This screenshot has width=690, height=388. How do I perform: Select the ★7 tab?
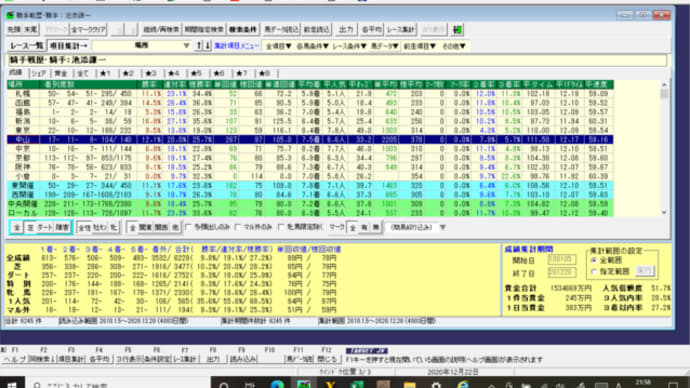[x=242, y=73]
